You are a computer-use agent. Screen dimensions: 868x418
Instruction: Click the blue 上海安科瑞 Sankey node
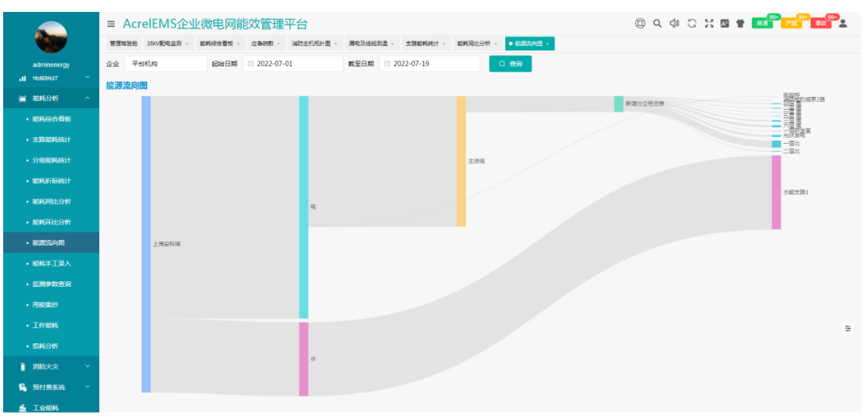pos(146,244)
